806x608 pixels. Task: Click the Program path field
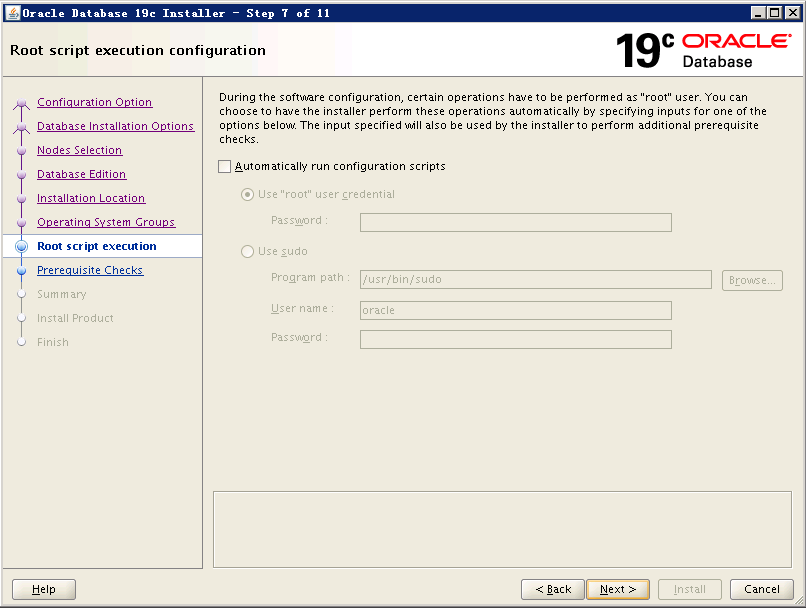[536, 280]
